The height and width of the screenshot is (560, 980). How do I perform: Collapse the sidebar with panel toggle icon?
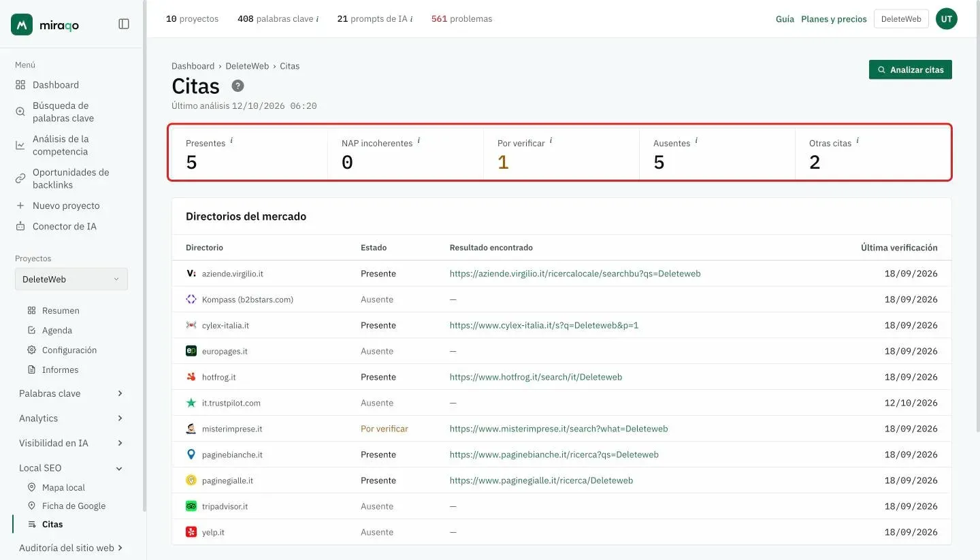(x=124, y=24)
